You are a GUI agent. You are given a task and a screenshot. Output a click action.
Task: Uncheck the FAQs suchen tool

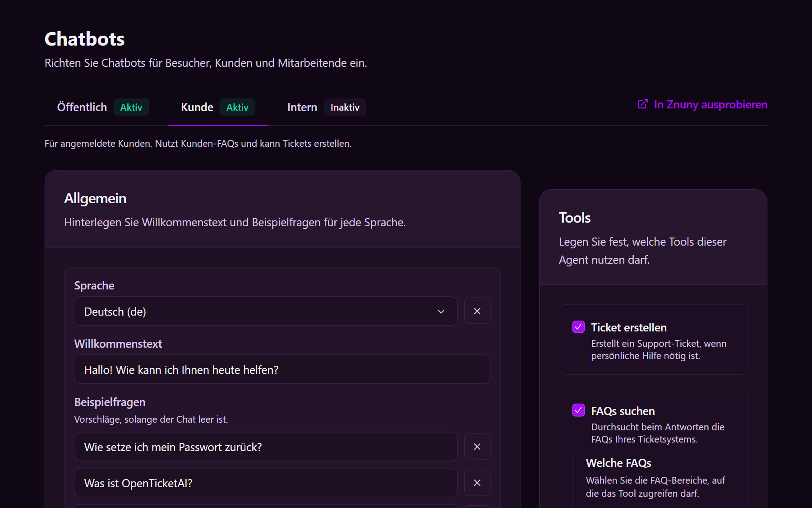point(578,410)
